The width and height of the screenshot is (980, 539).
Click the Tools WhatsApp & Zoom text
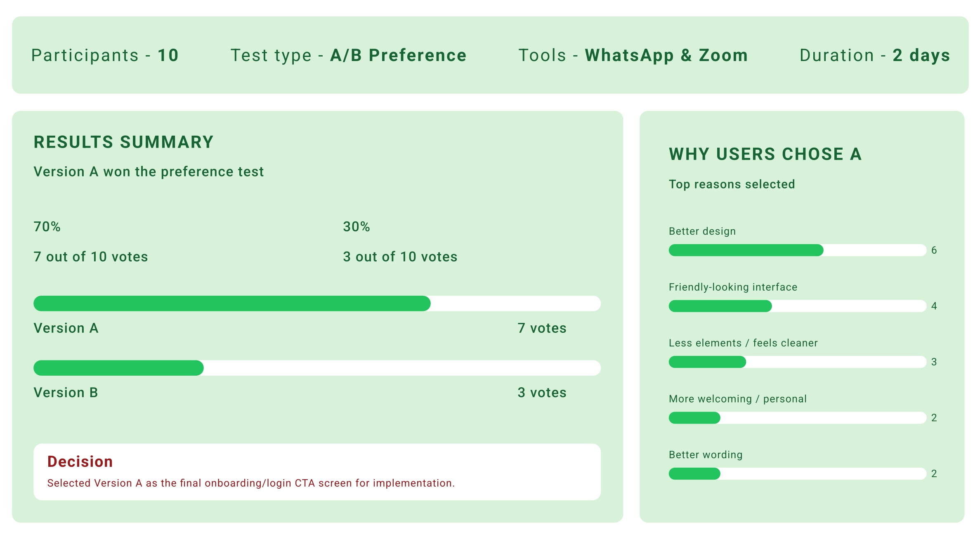coord(633,55)
